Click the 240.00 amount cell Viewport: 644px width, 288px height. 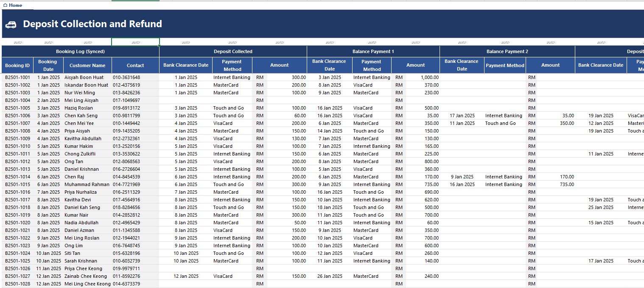click(432, 276)
